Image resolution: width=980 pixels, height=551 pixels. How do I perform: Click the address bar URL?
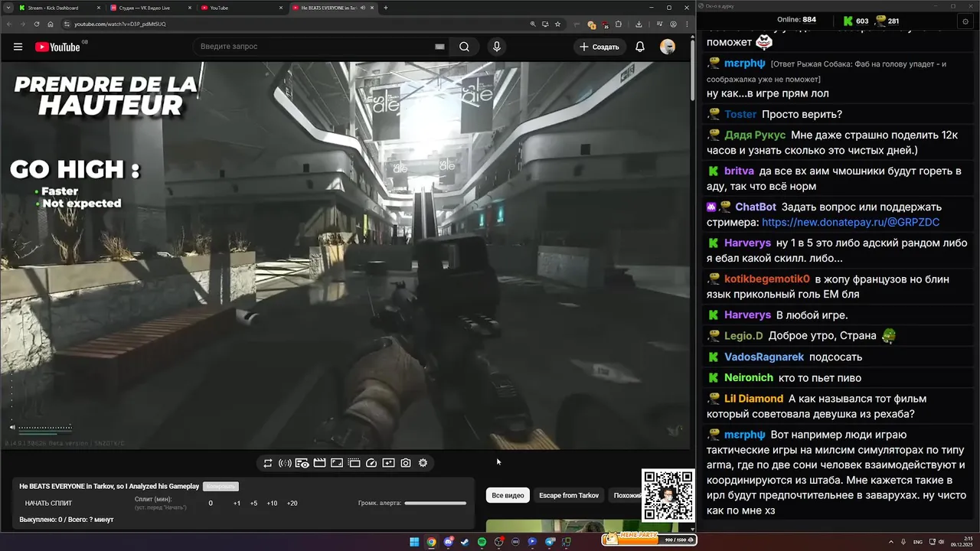120,24
